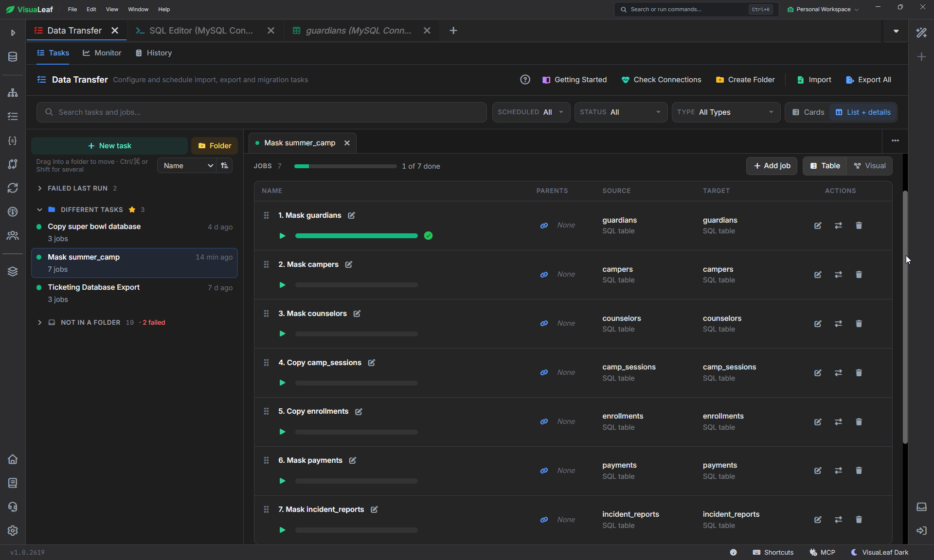Click the New task button

[109, 146]
